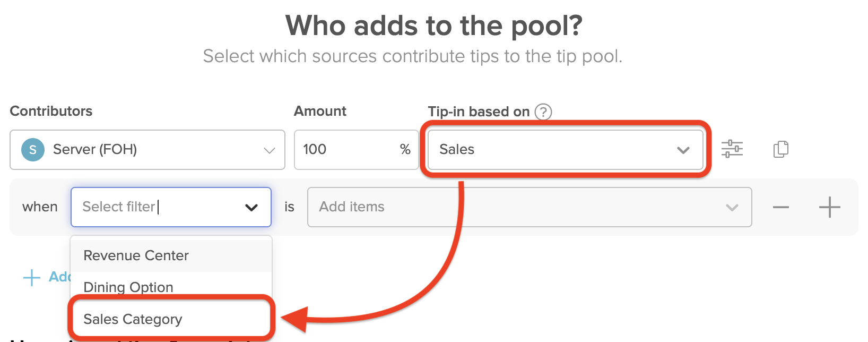Click the plus icon to add a filter row
Screen dimensions: 868x342
click(x=830, y=207)
